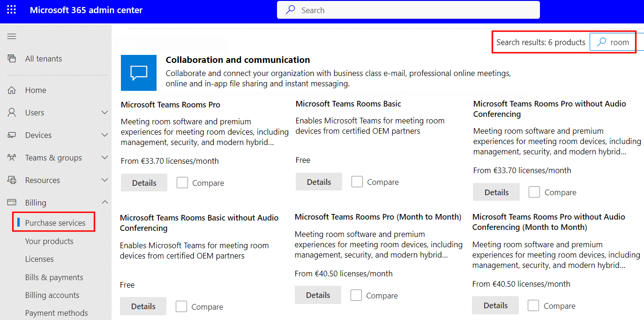The width and height of the screenshot is (644, 320).
Task: Expand the Resources section chevron
Action: [105, 180]
